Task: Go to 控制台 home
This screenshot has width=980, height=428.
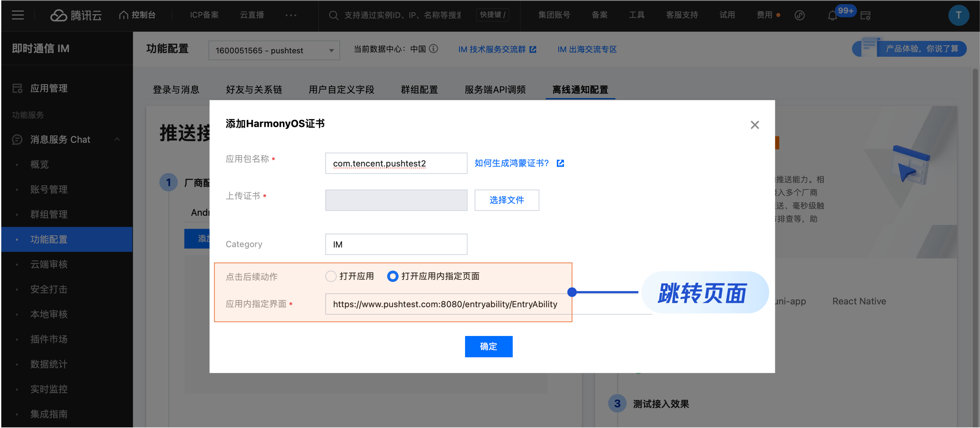Action: click(137, 15)
